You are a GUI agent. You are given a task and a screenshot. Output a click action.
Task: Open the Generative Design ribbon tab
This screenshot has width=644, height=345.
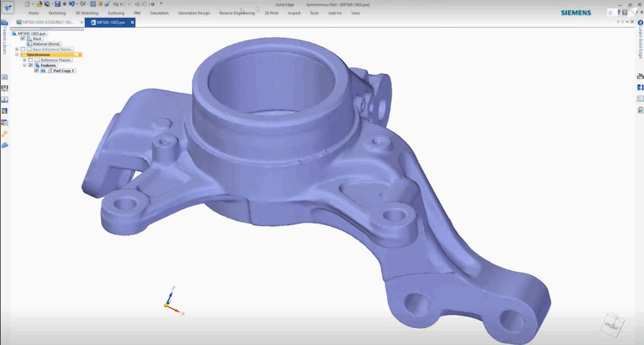pos(194,13)
